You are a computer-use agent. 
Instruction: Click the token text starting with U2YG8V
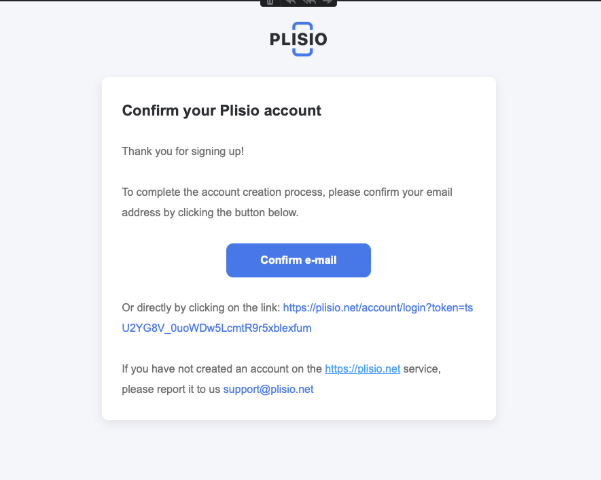tap(217, 328)
